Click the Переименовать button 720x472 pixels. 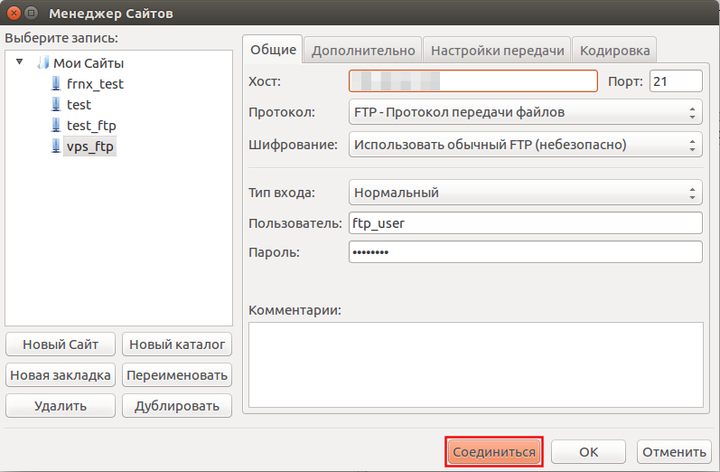[177, 375]
